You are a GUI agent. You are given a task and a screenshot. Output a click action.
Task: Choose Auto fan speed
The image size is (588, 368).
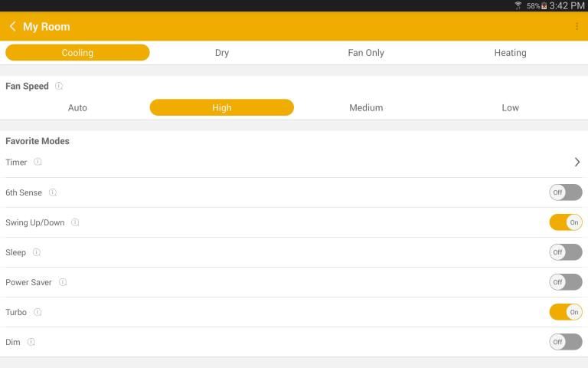pos(77,108)
